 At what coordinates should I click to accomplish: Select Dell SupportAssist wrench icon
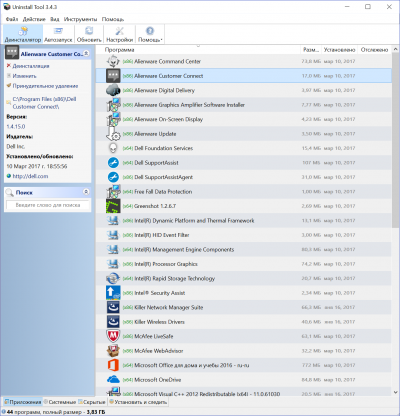113,163
